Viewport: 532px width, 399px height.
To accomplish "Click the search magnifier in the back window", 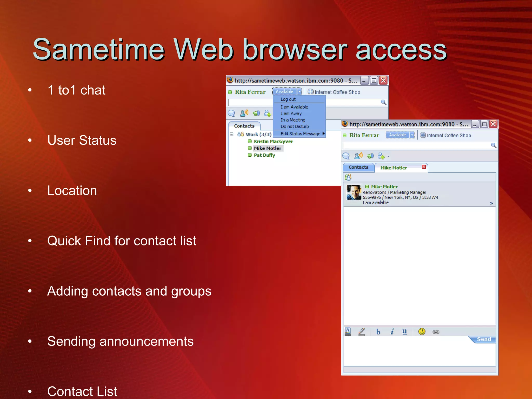I will (x=383, y=102).
